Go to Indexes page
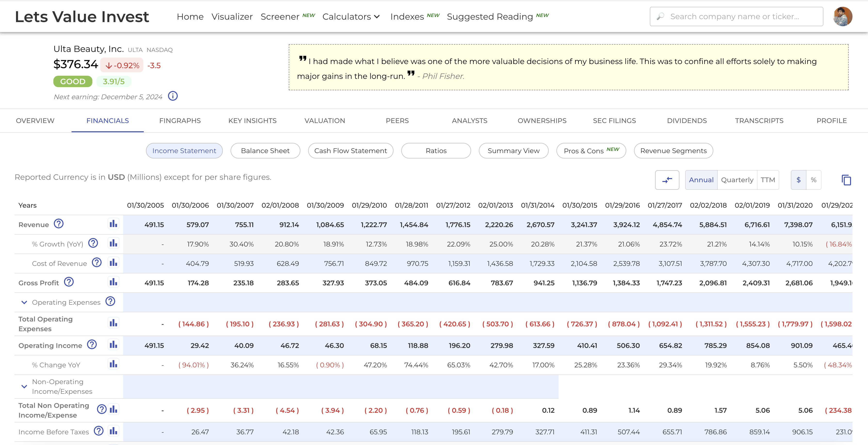The width and height of the screenshot is (868, 445). 407,16
